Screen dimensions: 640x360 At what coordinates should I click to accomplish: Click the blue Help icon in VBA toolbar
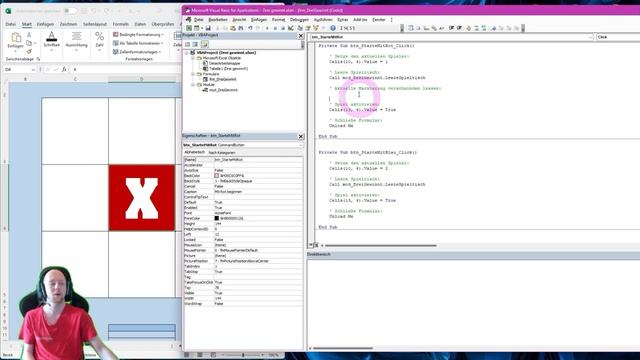[x=333, y=28]
